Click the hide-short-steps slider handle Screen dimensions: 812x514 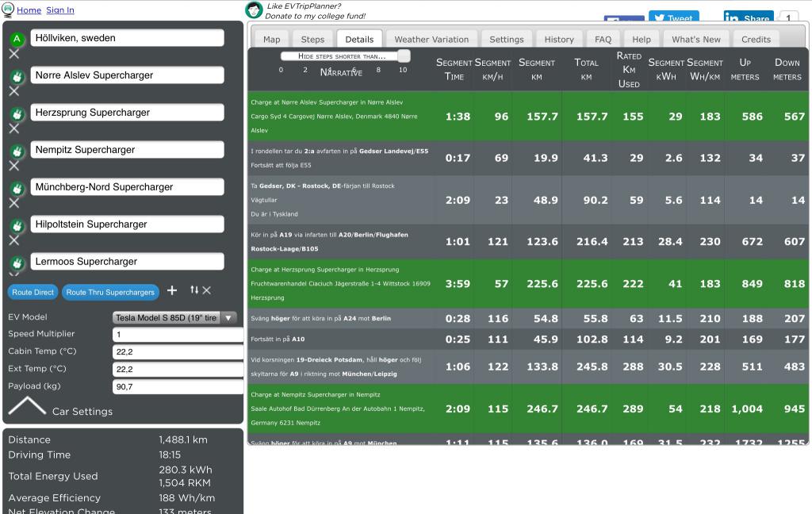coord(404,56)
